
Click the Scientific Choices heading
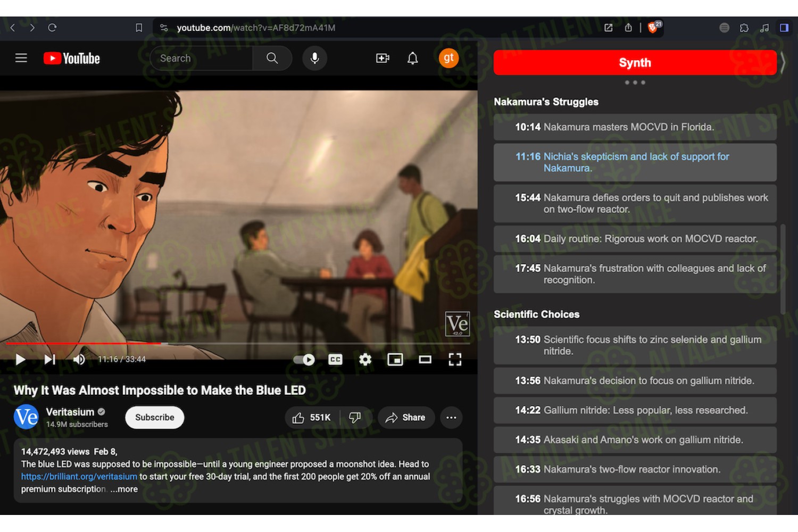coord(536,314)
